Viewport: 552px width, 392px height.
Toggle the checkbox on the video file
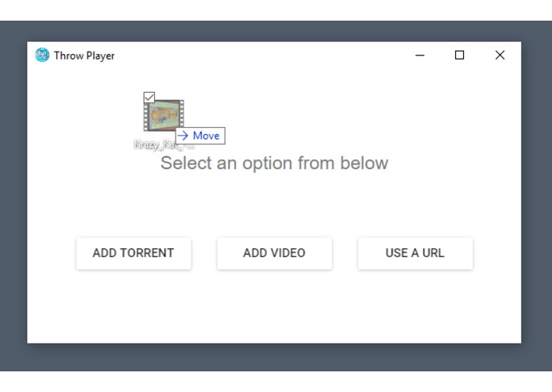[x=149, y=97]
